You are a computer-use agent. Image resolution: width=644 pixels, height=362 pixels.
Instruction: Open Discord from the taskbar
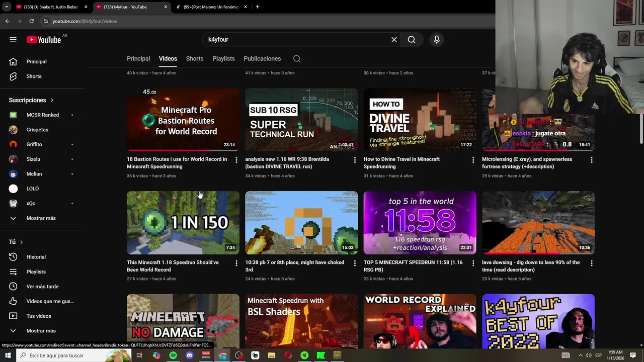coord(189,355)
